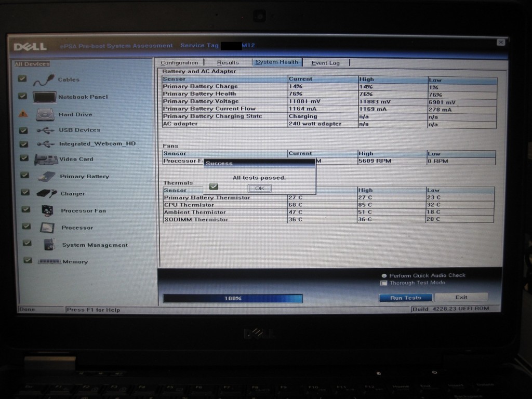Click the Integrated_Webcam_HD USB icon

[46, 144]
